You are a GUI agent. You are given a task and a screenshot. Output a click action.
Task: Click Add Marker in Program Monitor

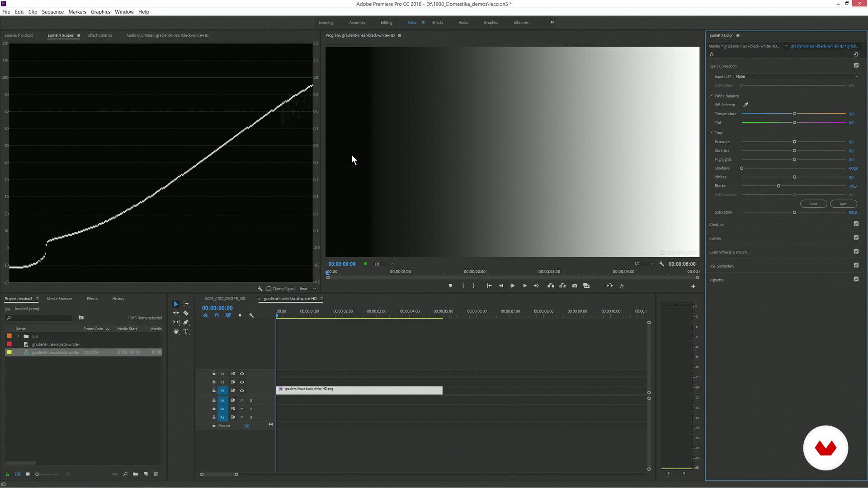tap(450, 286)
